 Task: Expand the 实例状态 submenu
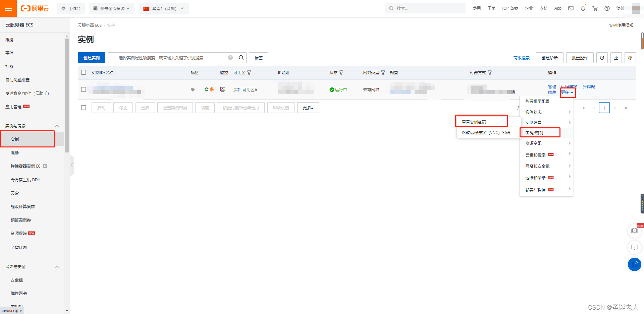[x=546, y=112]
